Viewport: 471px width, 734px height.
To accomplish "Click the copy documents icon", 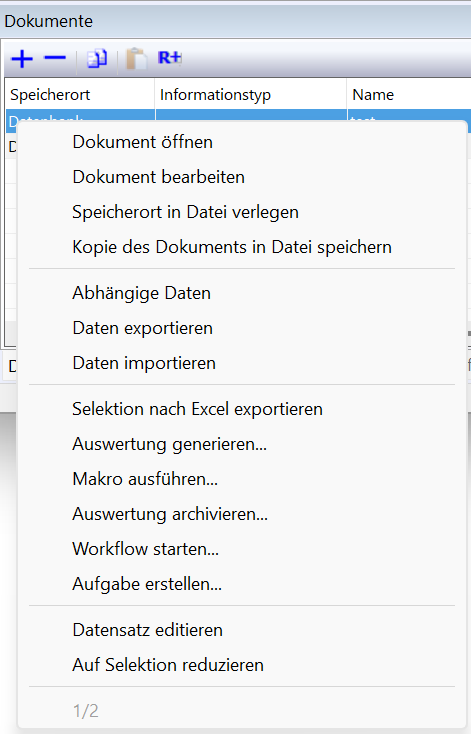I will pyautogui.click(x=97, y=59).
